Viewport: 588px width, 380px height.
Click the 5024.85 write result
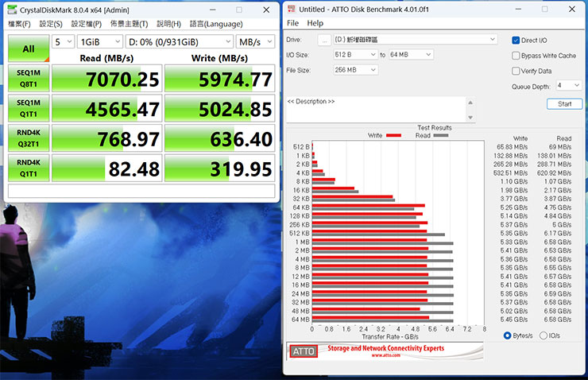click(x=220, y=108)
